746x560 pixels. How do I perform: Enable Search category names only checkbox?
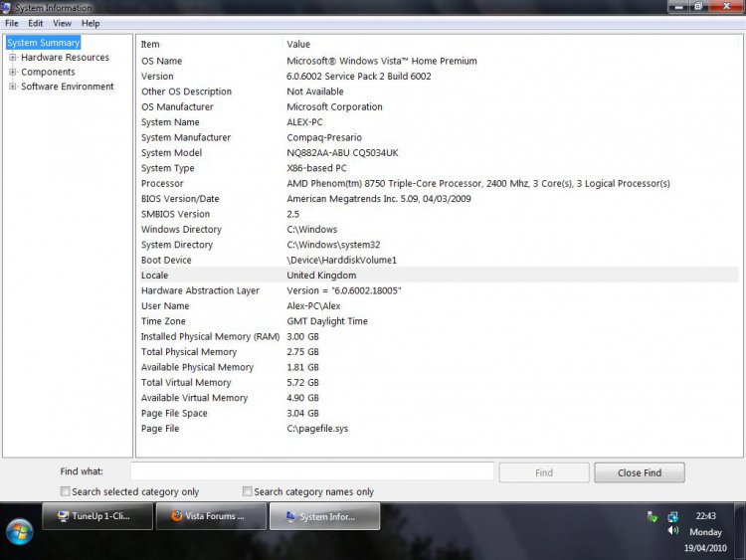coord(247,491)
